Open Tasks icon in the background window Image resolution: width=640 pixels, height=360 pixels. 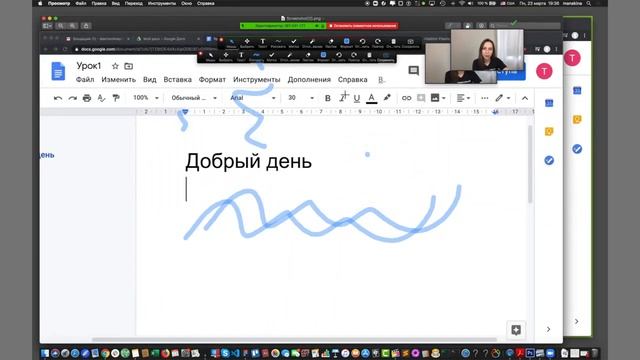tap(577, 149)
